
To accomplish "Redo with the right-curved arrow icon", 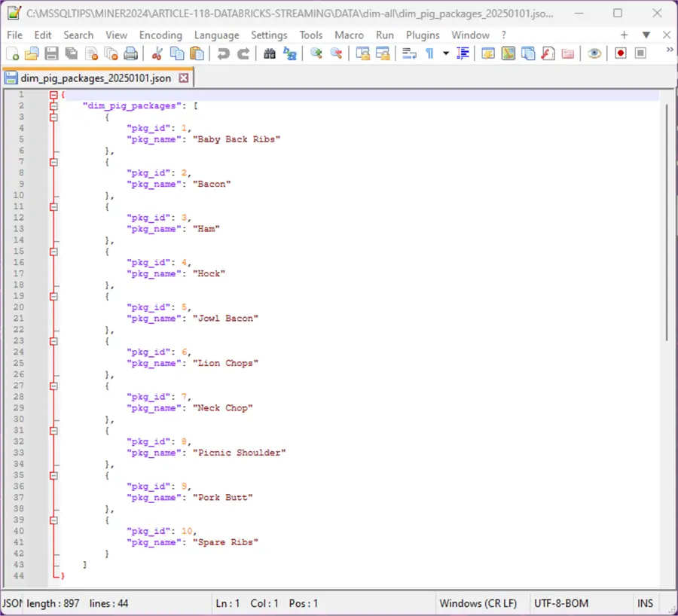I will pos(243,53).
